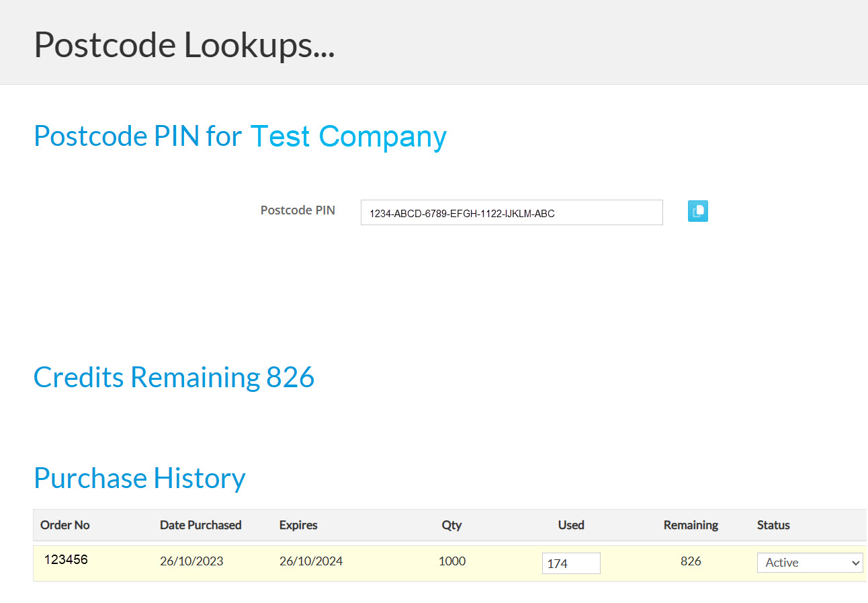Click the Remaining column header
This screenshot has height=603, width=868.
click(x=691, y=525)
